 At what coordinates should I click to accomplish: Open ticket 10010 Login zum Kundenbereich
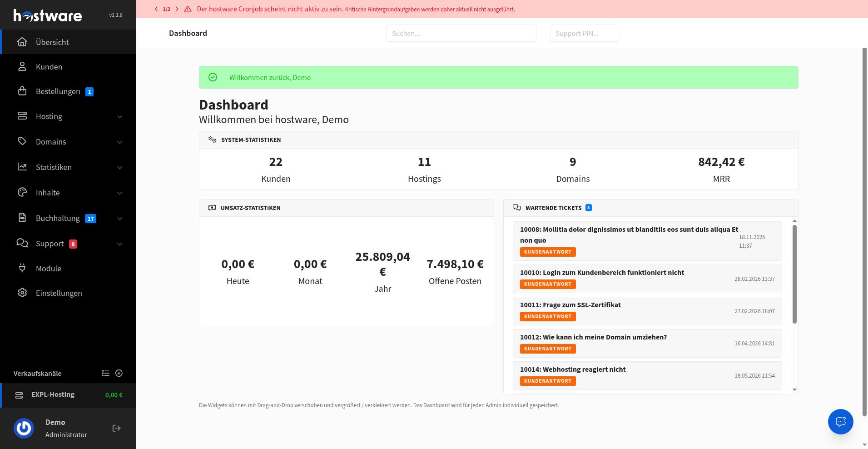(647, 279)
